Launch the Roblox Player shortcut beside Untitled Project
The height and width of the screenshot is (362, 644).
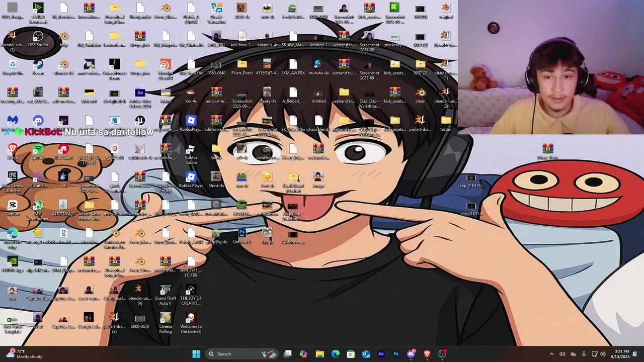(x=191, y=179)
